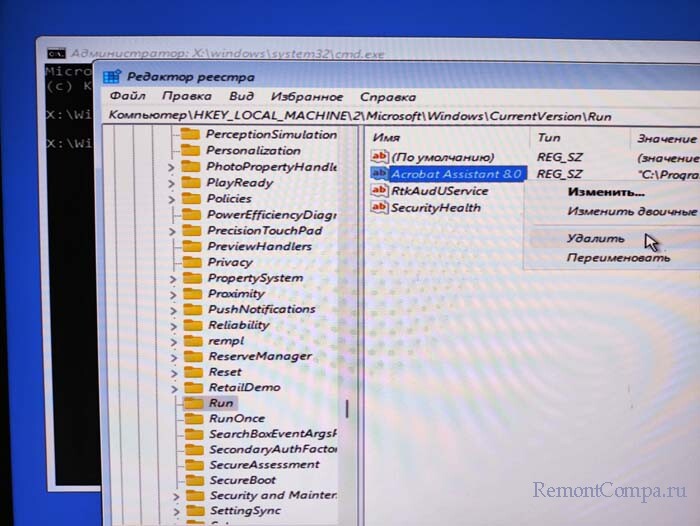Click the cmd.exe window title icon
The width and height of the screenshot is (700, 526).
pyautogui.click(x=56, y=54)
